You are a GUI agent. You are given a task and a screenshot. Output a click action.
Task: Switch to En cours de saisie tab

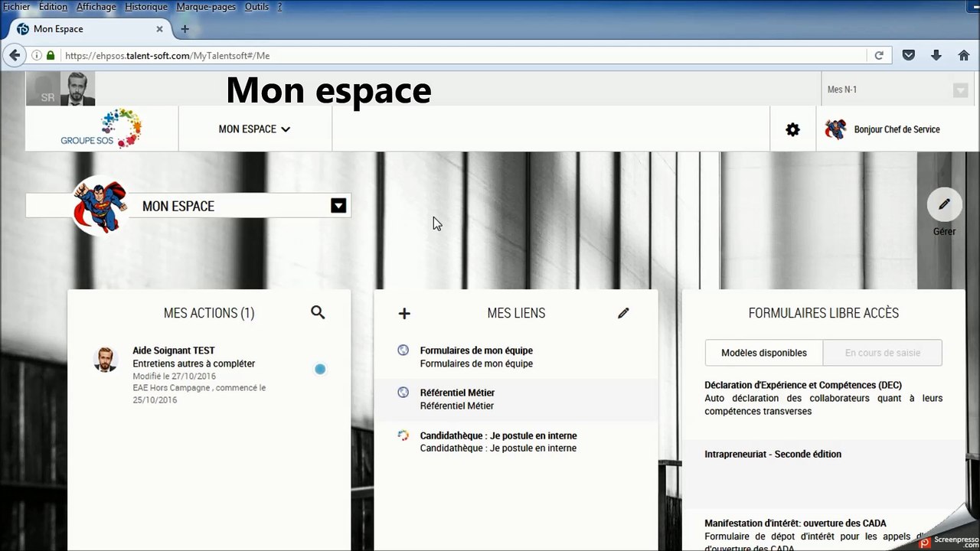pyautogui.click(x=883, y=353)
